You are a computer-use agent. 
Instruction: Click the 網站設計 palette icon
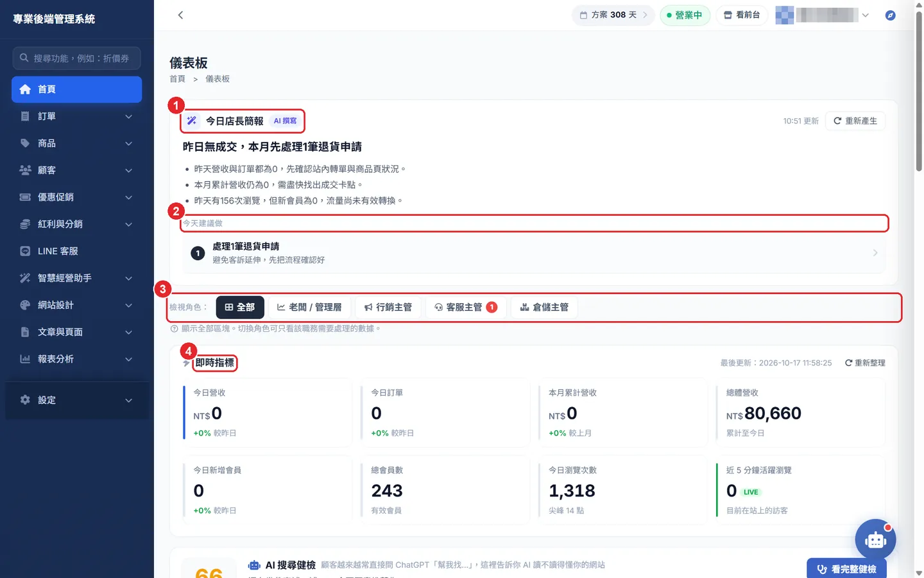point(25,305)
